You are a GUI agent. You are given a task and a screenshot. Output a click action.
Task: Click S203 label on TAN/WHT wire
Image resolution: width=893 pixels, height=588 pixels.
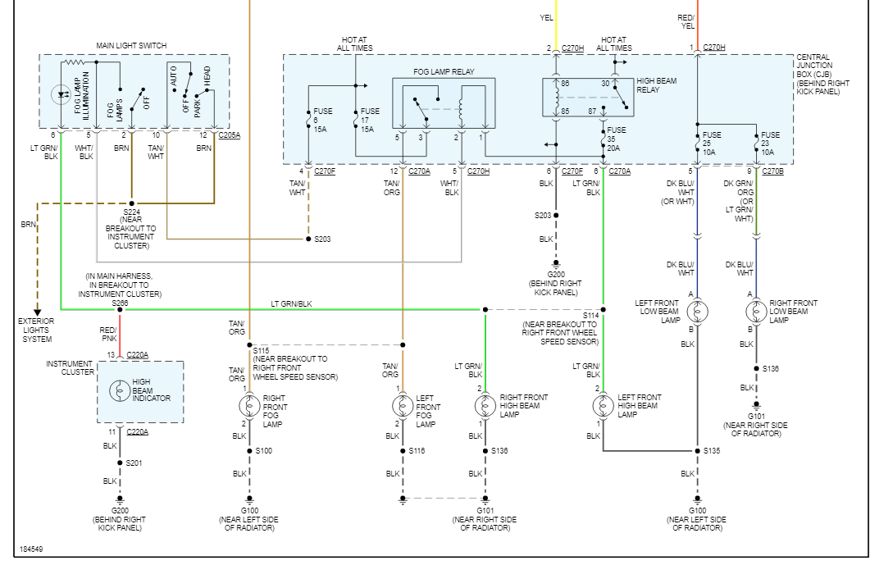pos(323,239)
